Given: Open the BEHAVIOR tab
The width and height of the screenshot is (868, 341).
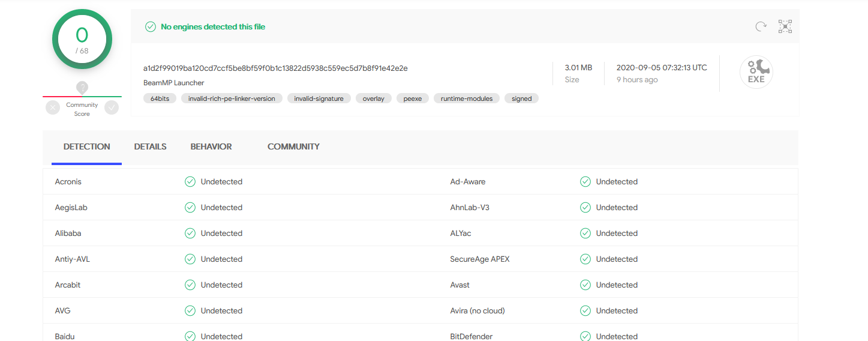Looking at the screenshot, I should tap(211, 146).
